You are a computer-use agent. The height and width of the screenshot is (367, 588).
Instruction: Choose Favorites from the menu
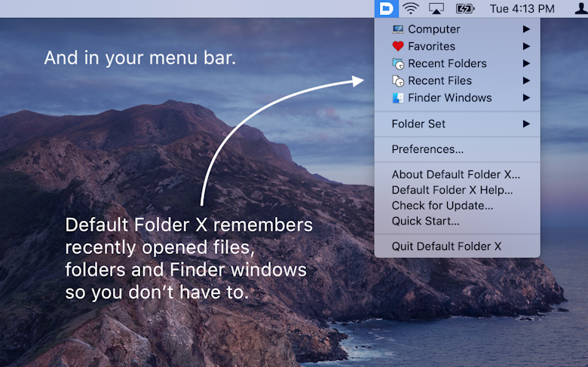(458, 46)
